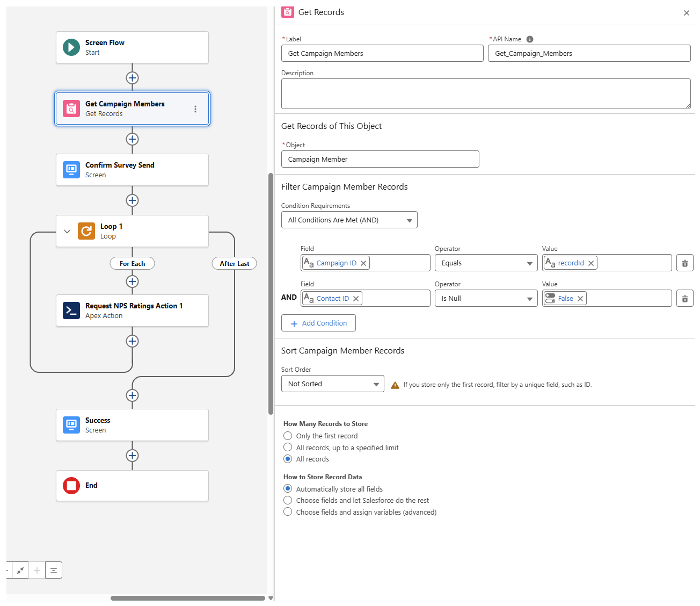Open the Sort Order dropdown
The image size is (700, 606).
coord(332,384)
